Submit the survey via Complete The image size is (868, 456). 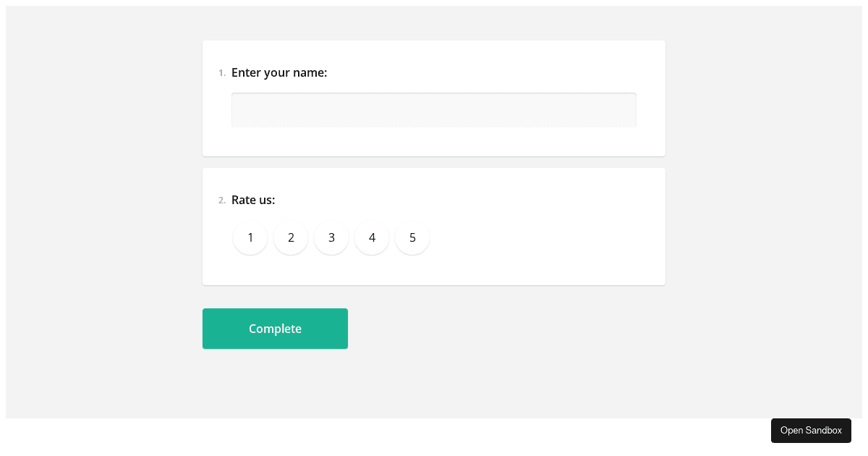point(275,329)
